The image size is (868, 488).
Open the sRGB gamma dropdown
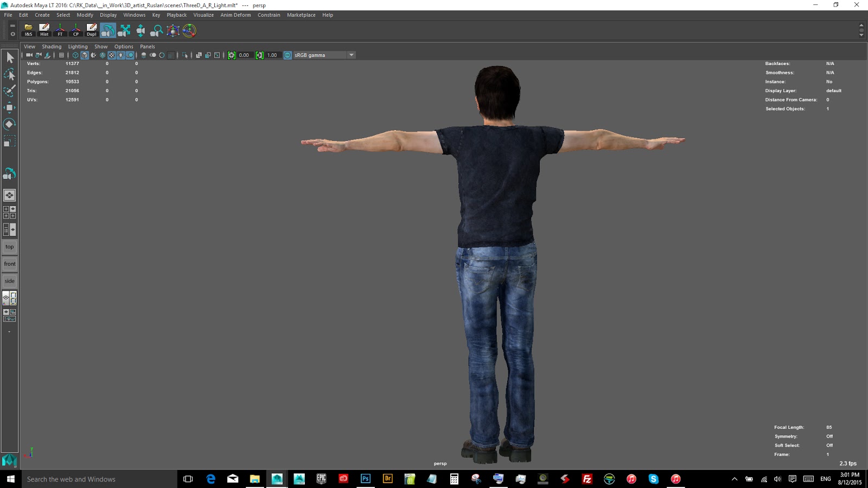pyautogui.click(x=351, y=55)
